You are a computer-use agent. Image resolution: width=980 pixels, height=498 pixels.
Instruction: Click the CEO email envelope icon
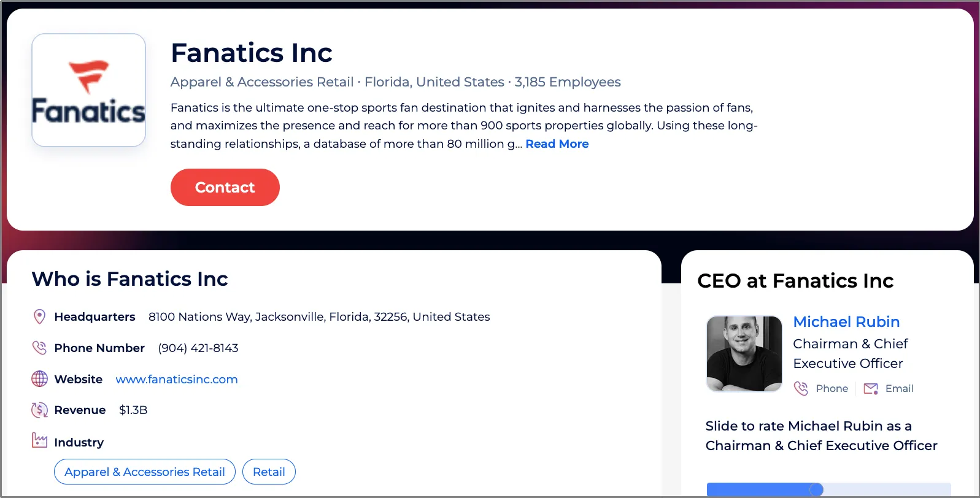[871, 388]
